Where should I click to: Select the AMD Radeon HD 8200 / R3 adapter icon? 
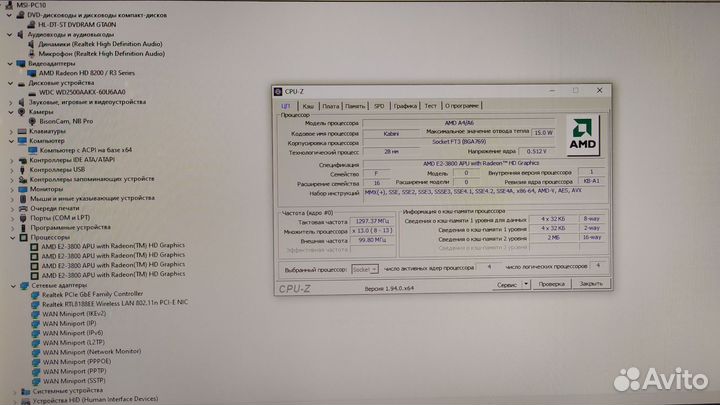tap(32, 73)
